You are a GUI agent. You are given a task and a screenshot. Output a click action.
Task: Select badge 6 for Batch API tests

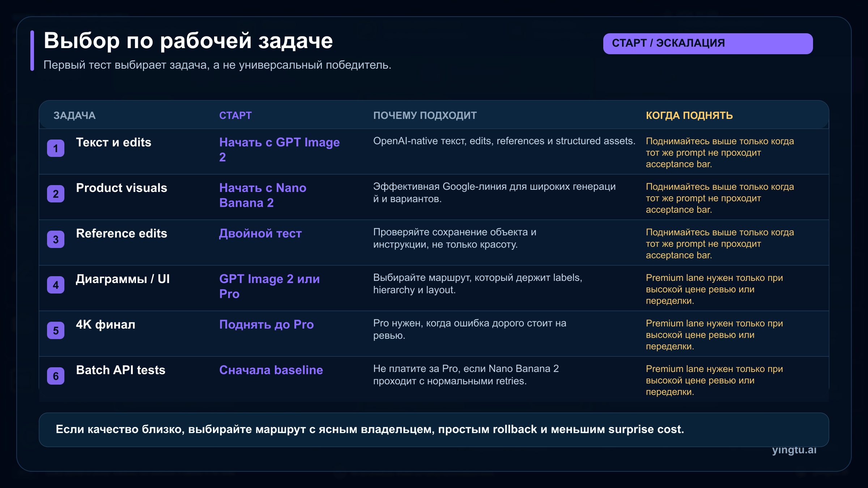[56, 375]
